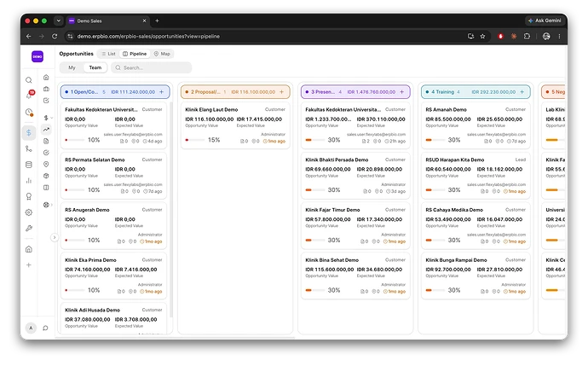588x366 pixels.
Task: Open the cube product icon in sub-sidebar
Action: [46, 176]
